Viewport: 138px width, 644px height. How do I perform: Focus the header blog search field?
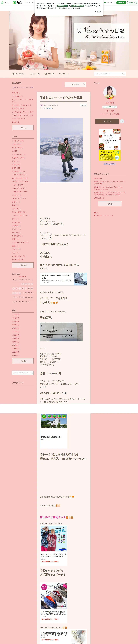click(x=107, y=74)
